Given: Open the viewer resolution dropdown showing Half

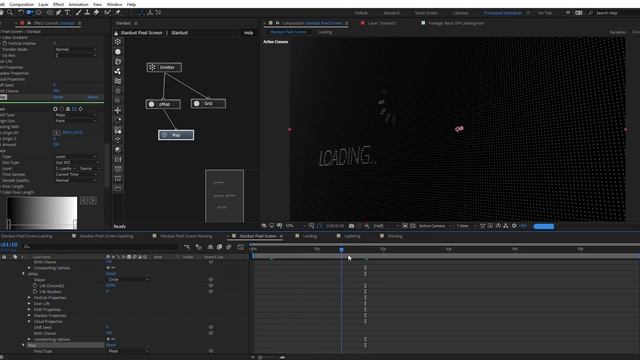Looking at the screenshot, I should [386, 226].
